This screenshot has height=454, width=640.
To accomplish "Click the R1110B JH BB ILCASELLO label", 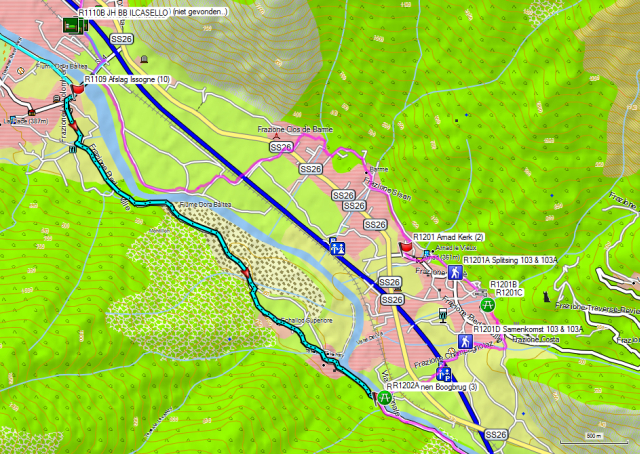I will [122, 11].
